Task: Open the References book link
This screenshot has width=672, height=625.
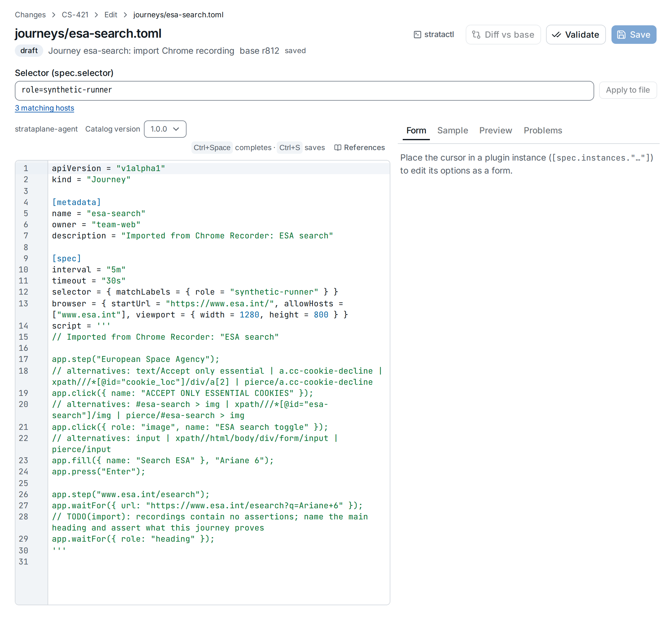Action: coord(359,147)
